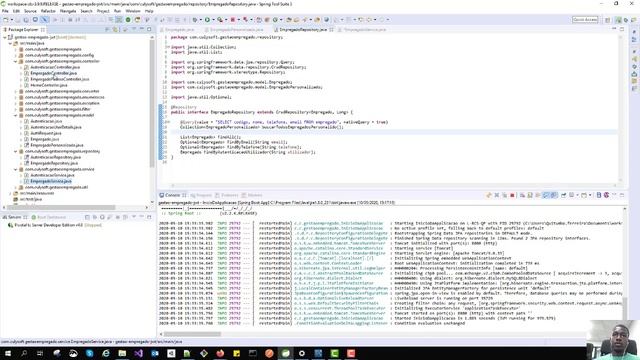Select AutenticacaoService.java in Package Explorer
Viewport: 640px width, 360px height.
click(52, 175)
